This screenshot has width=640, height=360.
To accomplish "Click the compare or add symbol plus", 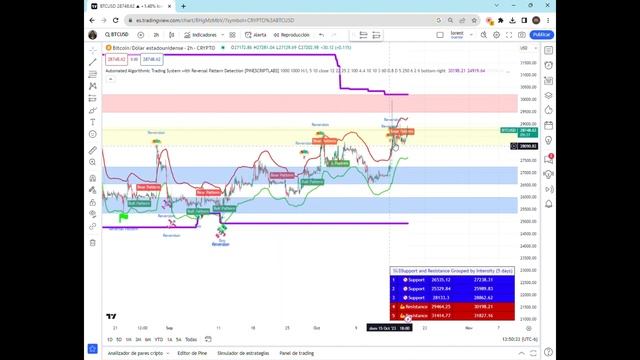I will point(140,35).
